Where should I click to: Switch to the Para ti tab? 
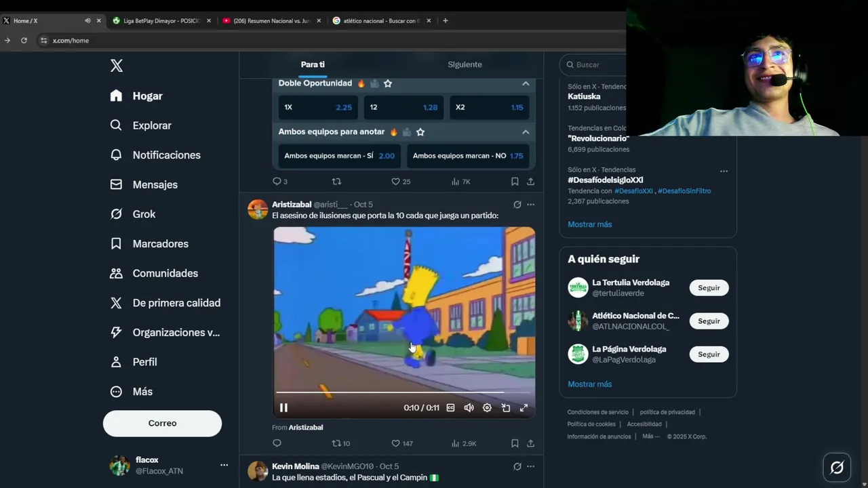coord(313,64)
